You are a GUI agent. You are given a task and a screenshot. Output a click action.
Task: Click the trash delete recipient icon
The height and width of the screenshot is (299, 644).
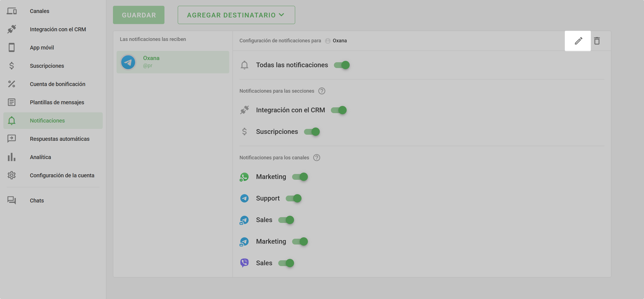pos(597,41)
